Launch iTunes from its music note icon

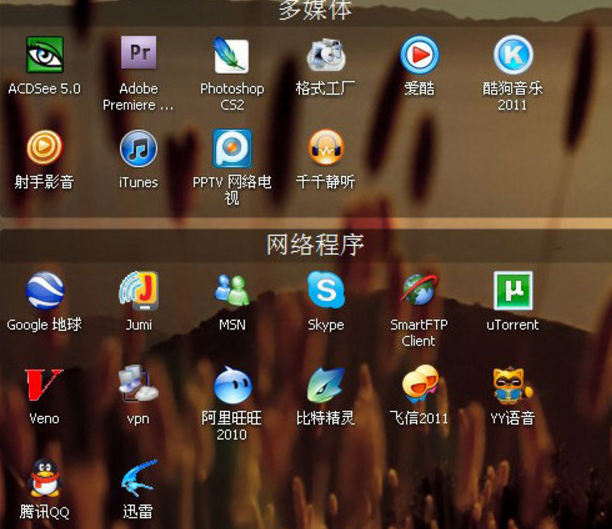coord(139,148)
